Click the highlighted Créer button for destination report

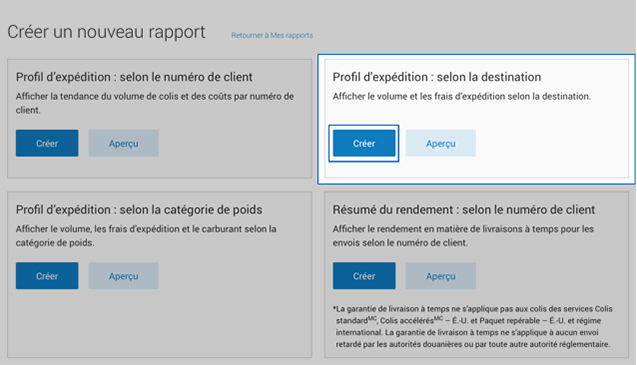pos(364,143)
